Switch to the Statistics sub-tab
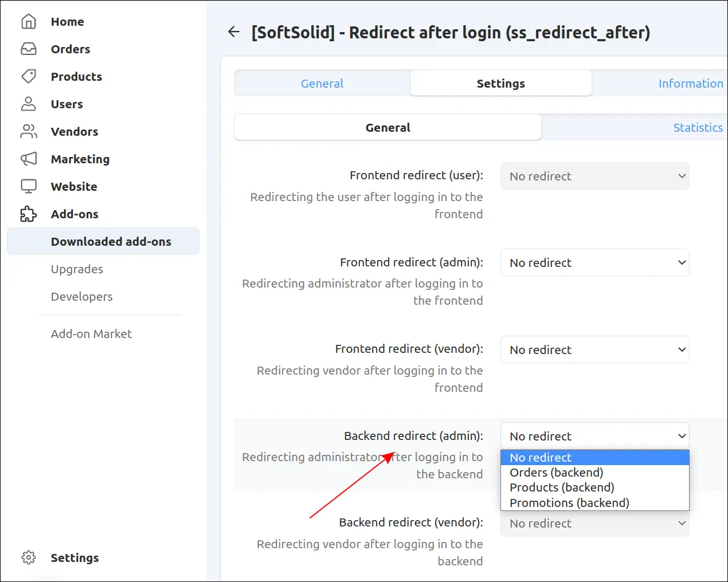The image size is (728, 582). point(698,128)
